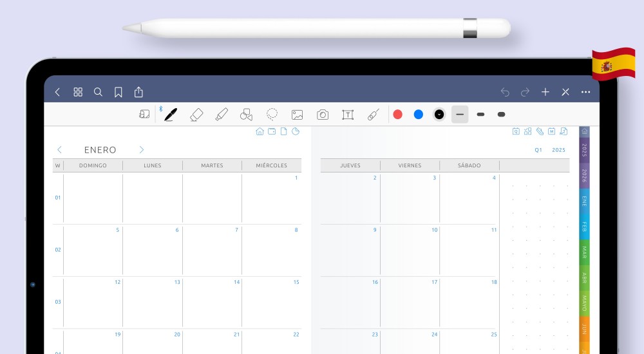Insert an image with the picture tool

(x=298, y=115)
